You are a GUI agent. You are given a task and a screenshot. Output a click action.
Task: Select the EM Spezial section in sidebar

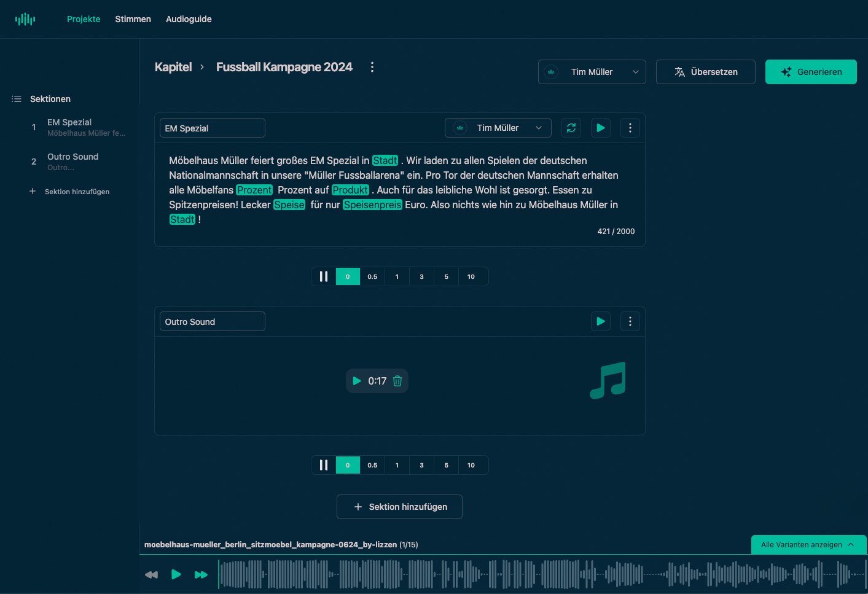point(77,127)
